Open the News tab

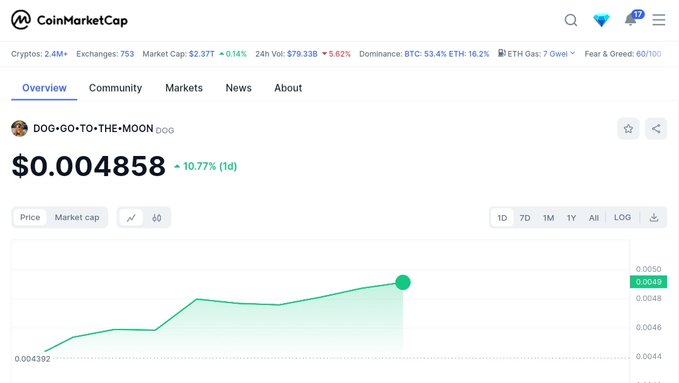point(239,88)
